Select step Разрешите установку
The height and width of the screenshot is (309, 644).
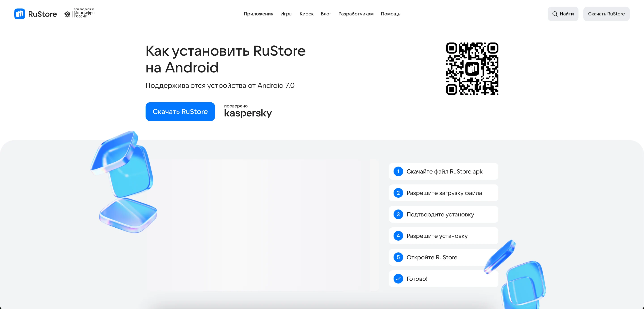point(443,236)
